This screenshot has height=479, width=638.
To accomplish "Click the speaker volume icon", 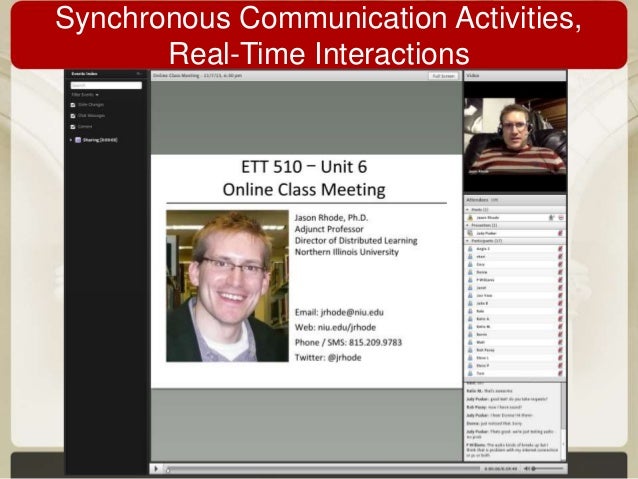I will coord(527,469).
